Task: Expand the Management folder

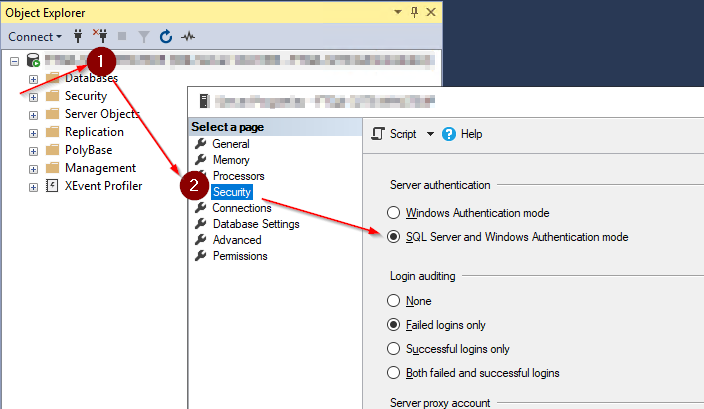Action: tap(33, 169)
